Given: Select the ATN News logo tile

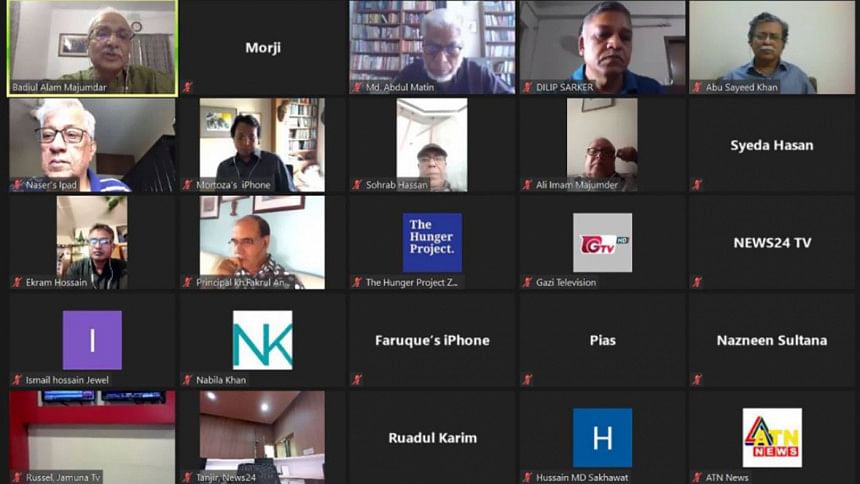Looking at the screenshot, I should coord(772,437).
